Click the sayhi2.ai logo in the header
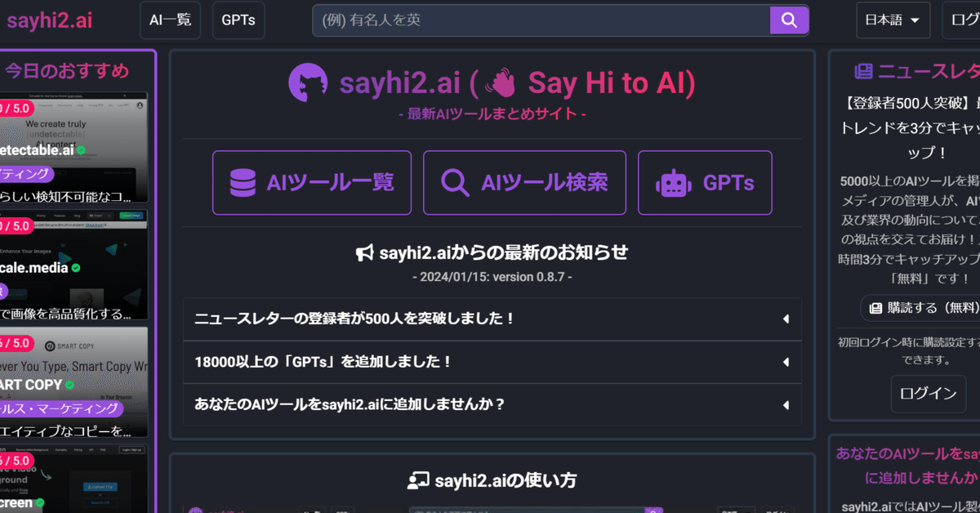This screenshot has height=513, width=980. click(49, 20)
